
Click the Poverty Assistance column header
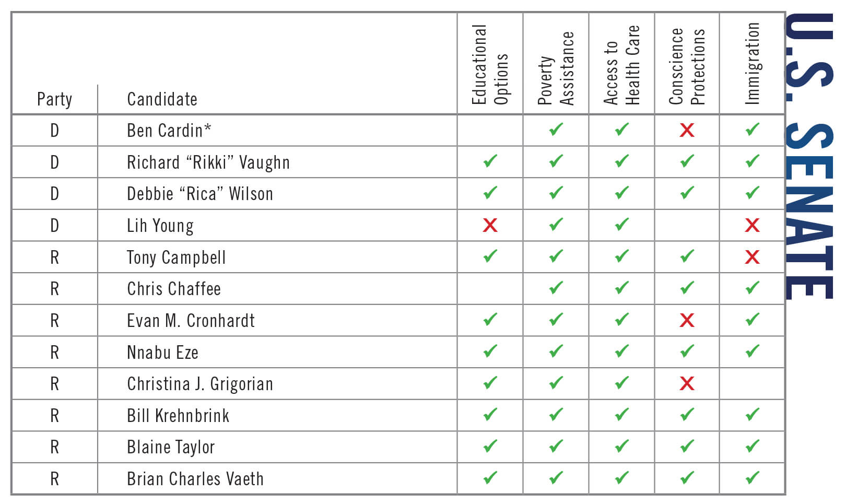(x=556, y=69)
